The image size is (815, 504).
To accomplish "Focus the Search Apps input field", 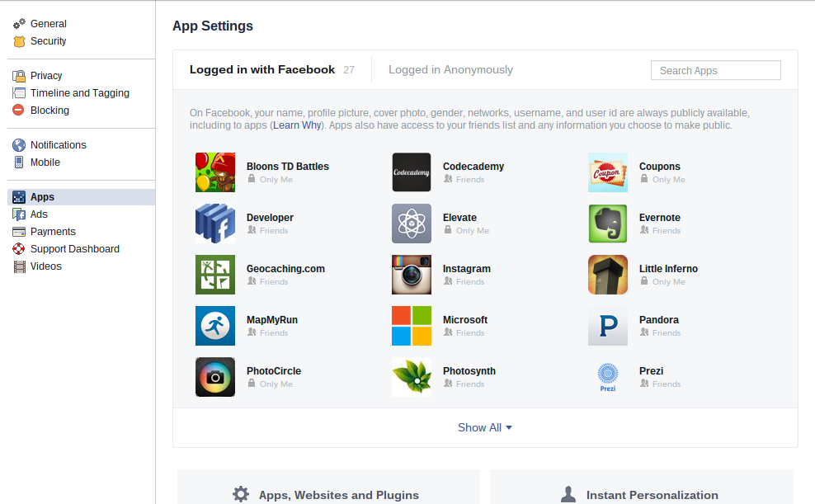I will [x=716, y=70].
